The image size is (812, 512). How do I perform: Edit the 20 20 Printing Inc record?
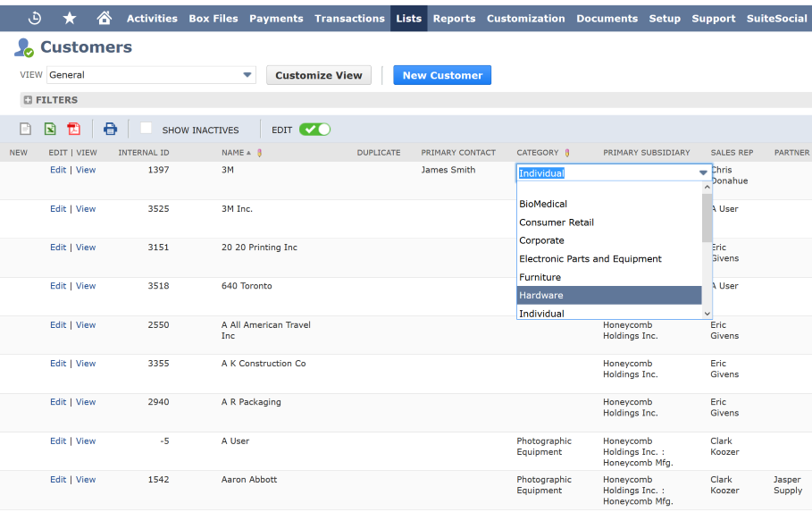point(58,248)
